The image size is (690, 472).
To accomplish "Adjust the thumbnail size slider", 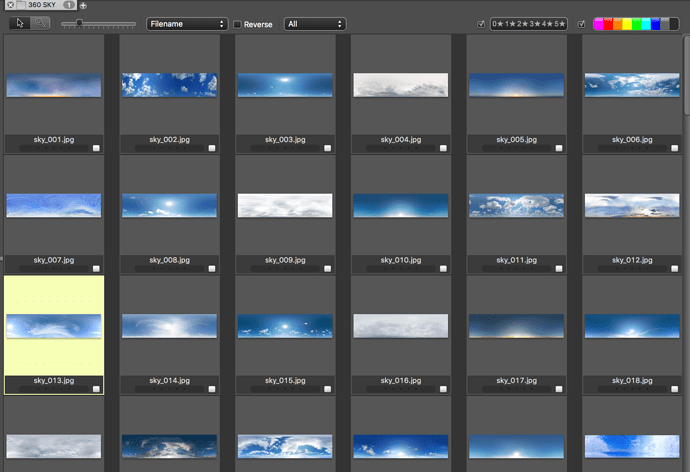I will point(98,24).
